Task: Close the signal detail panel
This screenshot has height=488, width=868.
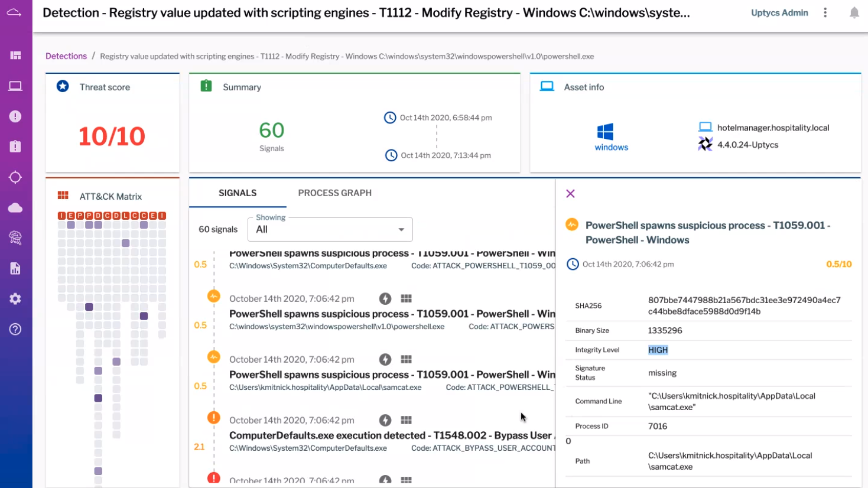Action: click(570, 194)
